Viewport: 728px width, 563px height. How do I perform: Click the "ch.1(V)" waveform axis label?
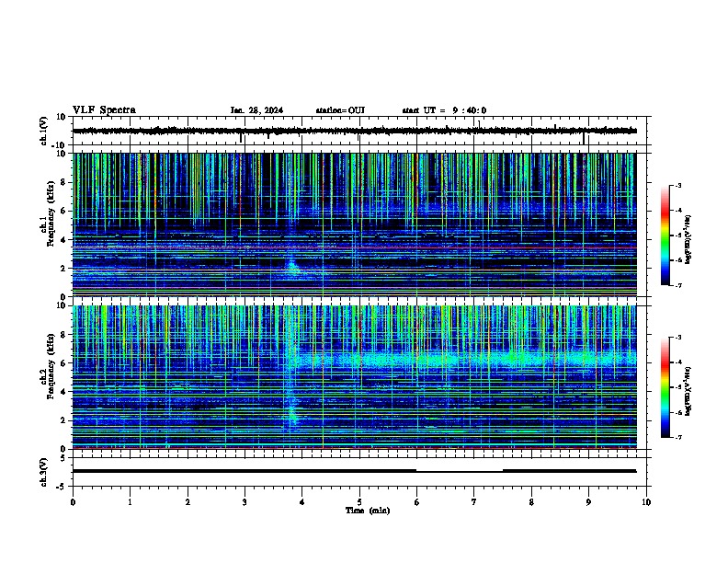[x=44, y=131]
